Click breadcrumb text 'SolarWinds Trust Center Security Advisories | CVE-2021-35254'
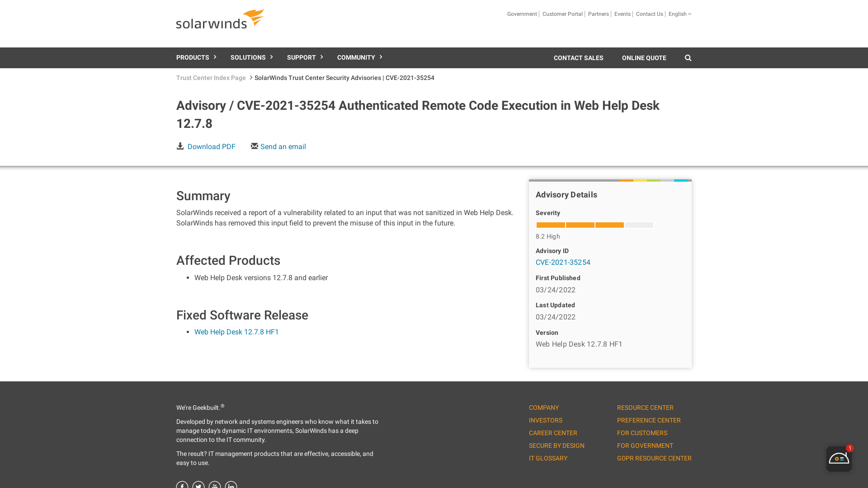The height and width of the screenshot is (488, 868). [x=344, y=78]
